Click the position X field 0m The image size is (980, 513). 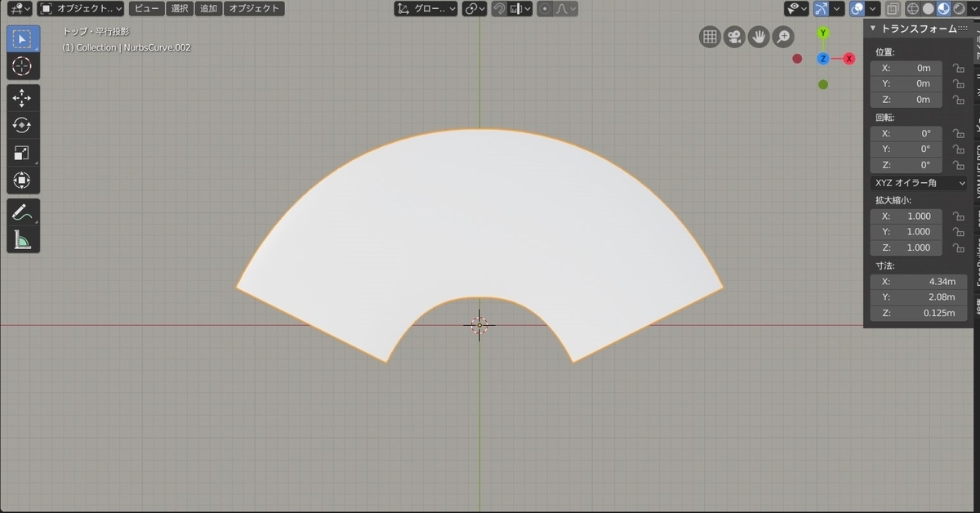point(906,68)
